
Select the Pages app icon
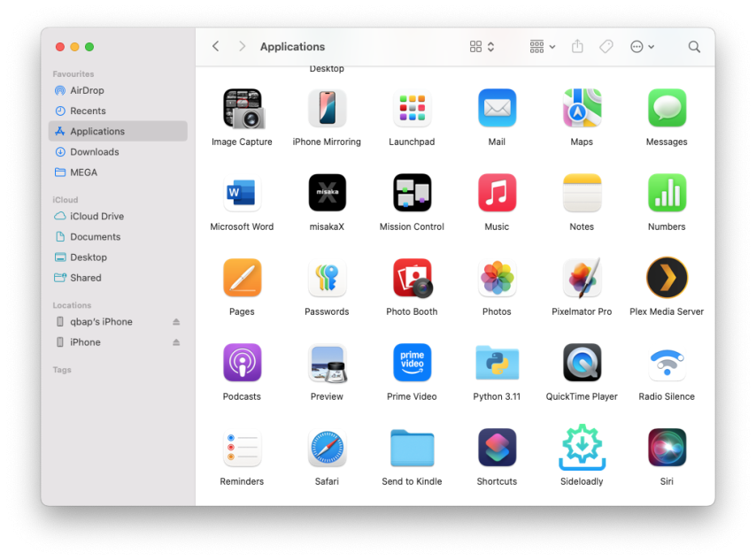(x=243, y=278)
